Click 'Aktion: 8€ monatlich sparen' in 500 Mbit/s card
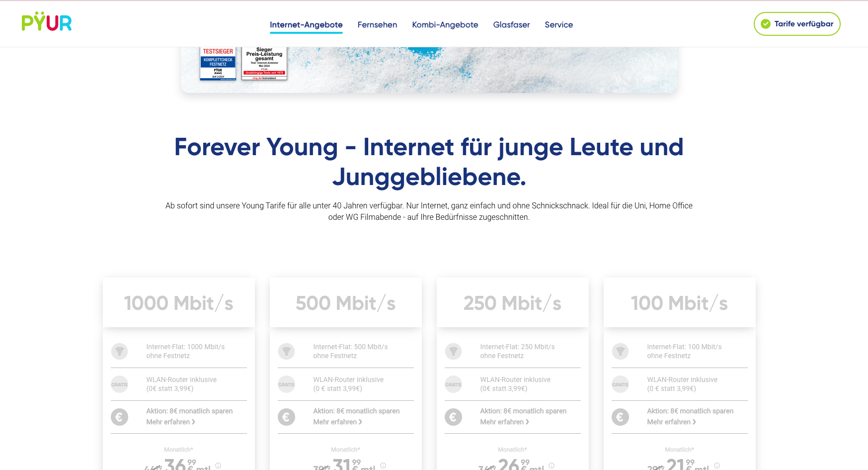Viewport: 868px width, 470px height. pyautogui.click(x=356, y=411)
